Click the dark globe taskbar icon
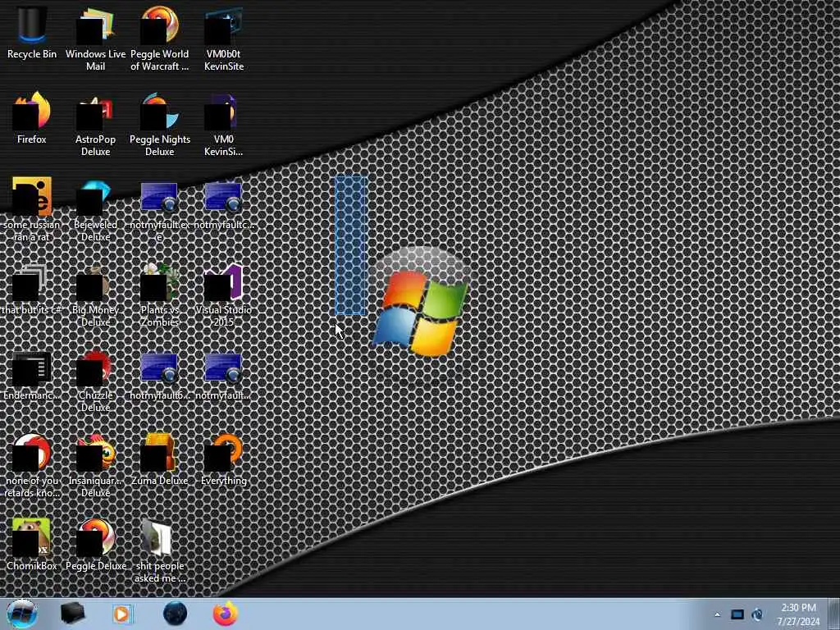The height and width of the screenshot is (630, 840). (176, 614)
